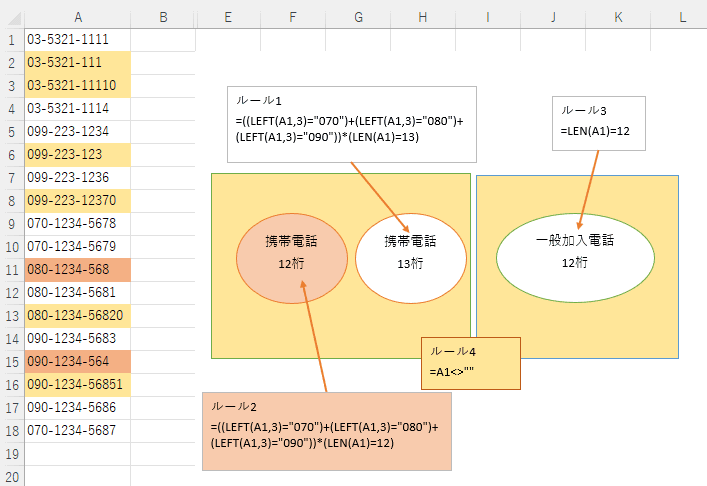The width and height of the screenshot is (707, 486).
Task: Select the orange 携帯電話 12桁 oval
Action: (x=292, y=258)
